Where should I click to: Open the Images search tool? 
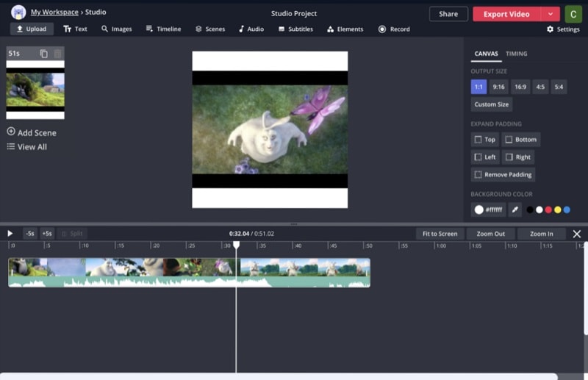click(117, 29)
